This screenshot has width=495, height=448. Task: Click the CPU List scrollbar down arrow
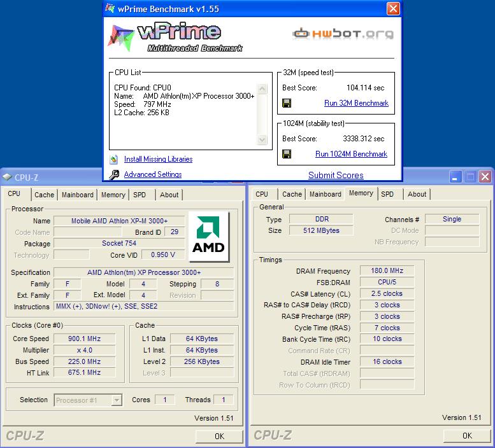262,139
